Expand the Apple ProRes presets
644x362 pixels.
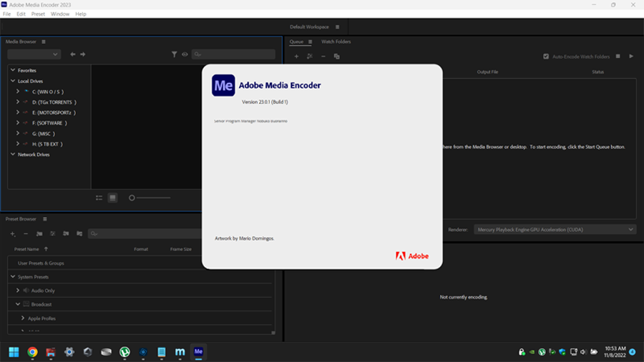(23, 318)
